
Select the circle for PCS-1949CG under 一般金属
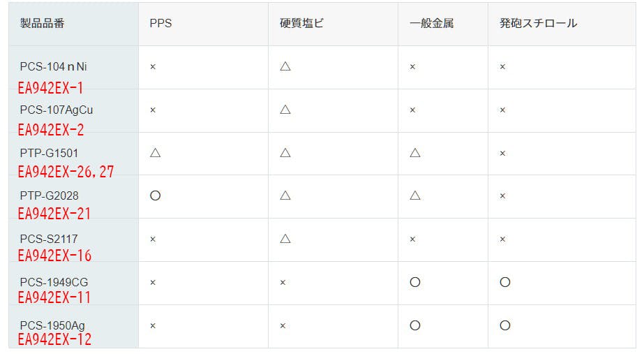(x=415, y=282)
